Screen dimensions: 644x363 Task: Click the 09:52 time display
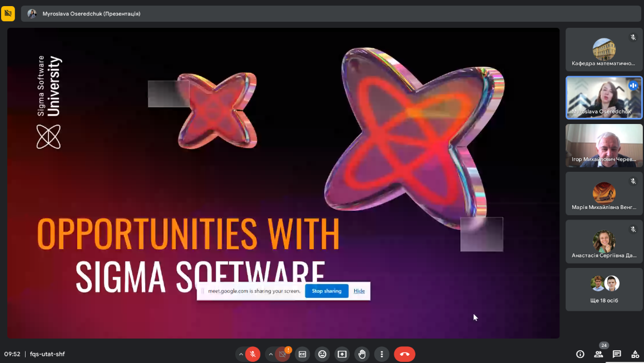tap(12, 354)
